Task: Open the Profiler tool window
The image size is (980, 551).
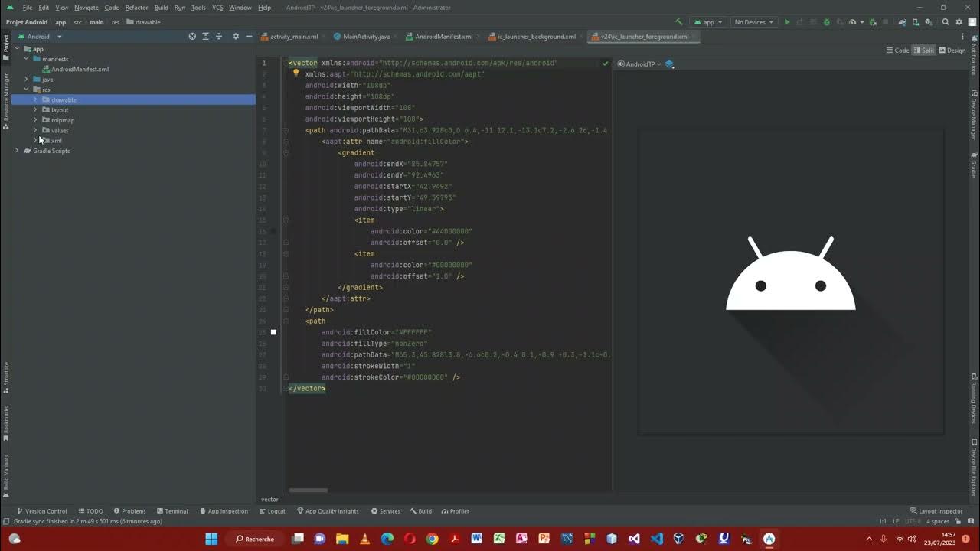Action: [x=456, y=511]
